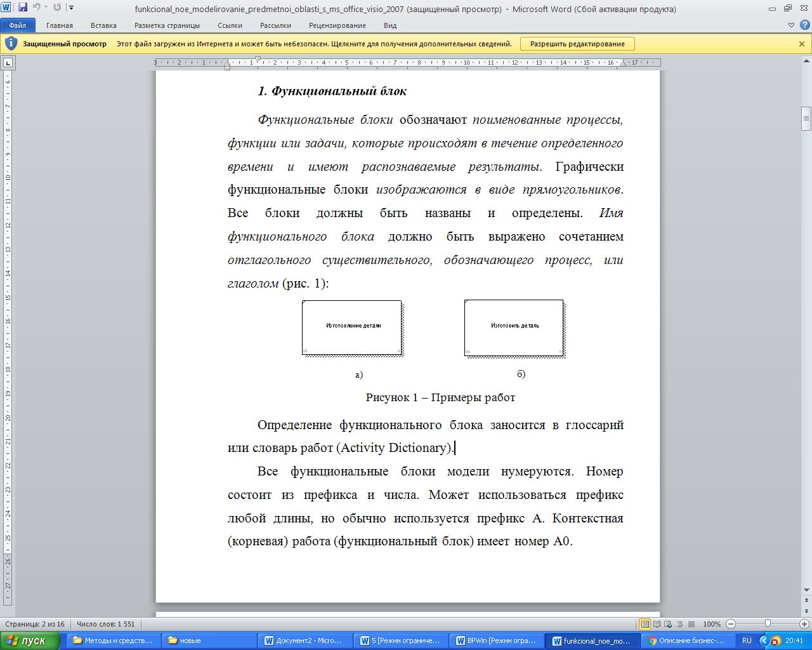This screenshot has width=812, height=650.
Task: Click the Redo arrow in Quick Access Toolbar
Action: pos(57,8)
